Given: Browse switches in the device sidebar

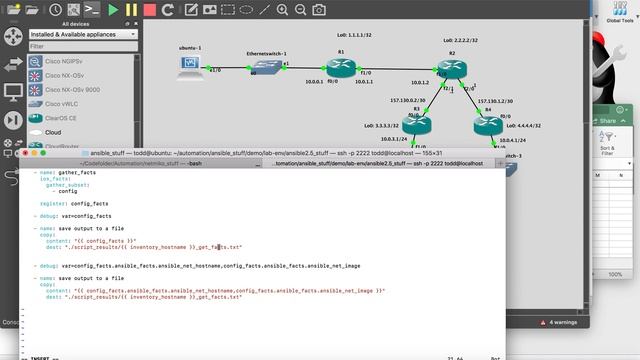Looking at the screenshot, I should pyautogui.click(x=13, y=64).
